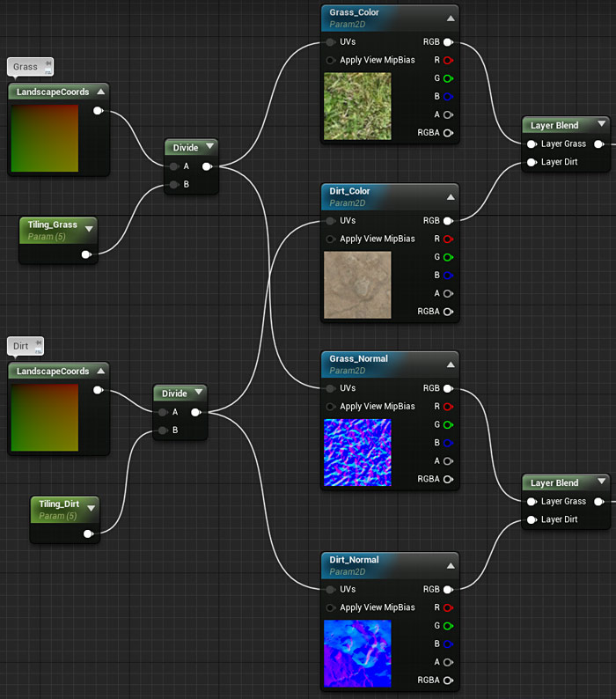Expand the top Layer Blend node arrow
The image size is (616, 699).
[x=601, y=126]
